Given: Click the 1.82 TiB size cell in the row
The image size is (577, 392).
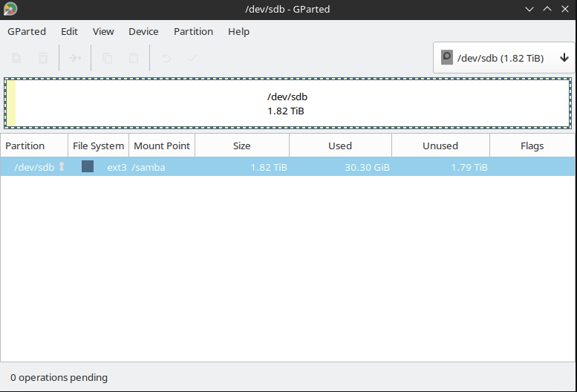Looking at the screenshot, I should coord(269,167).
